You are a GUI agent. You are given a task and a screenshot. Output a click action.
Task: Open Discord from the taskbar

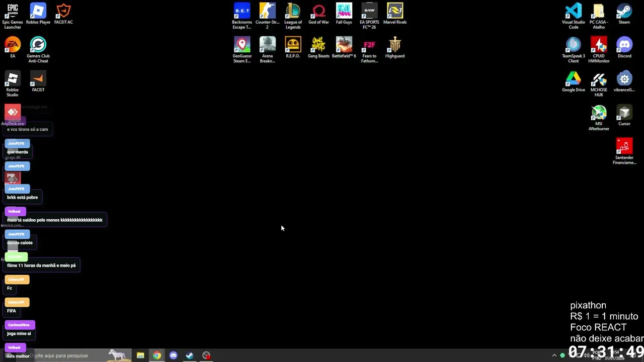(x=174, y=355)
